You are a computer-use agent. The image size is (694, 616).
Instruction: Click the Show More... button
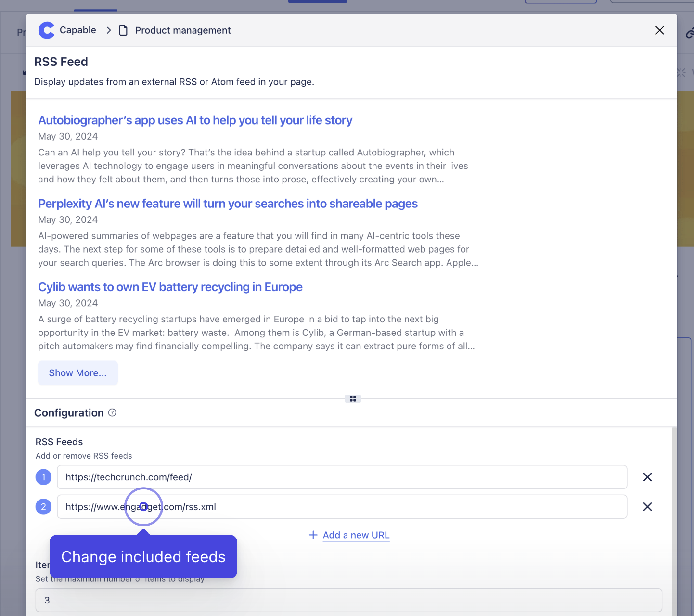[78, 373]
